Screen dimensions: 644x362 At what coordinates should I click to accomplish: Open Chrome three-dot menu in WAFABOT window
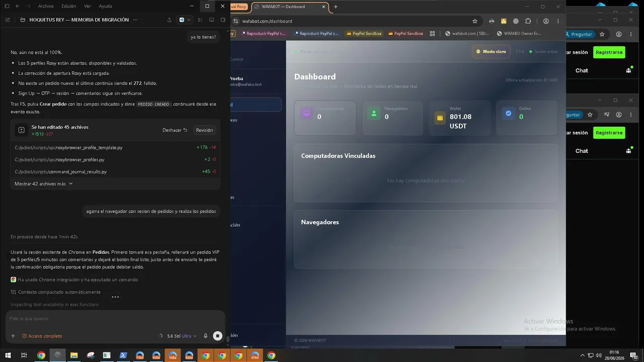coord(558,21)
